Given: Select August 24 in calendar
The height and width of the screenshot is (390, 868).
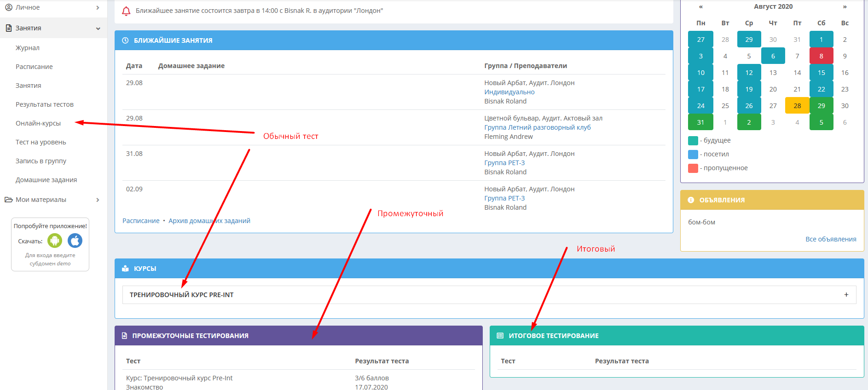Looking at the screenshot, I should (x=700, y=106).
